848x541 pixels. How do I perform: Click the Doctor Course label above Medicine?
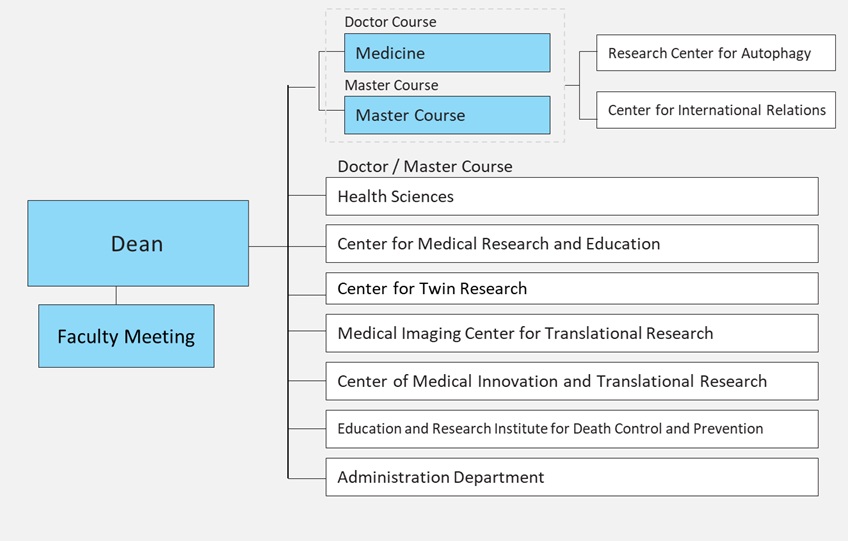(x=390, y=22)
